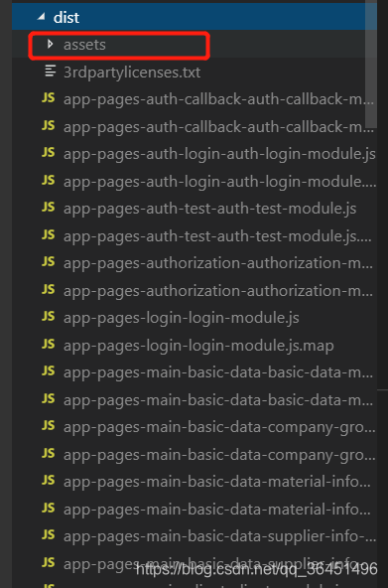The width and height of the screenshot is (388, 588).
Task: Open app-pages-login-login-module.js.map file
Action: tap(198, 346)
